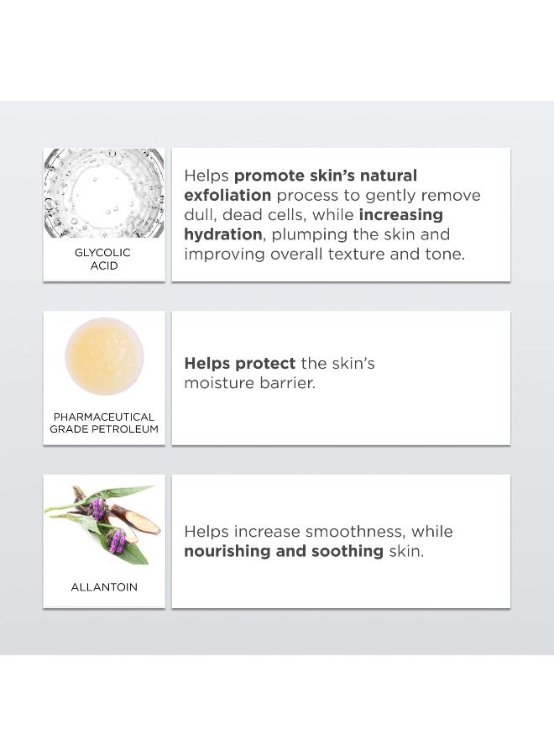Click the green leaf in the allantoin image
The image size is (554, 756).
click(x=133, y=549)
